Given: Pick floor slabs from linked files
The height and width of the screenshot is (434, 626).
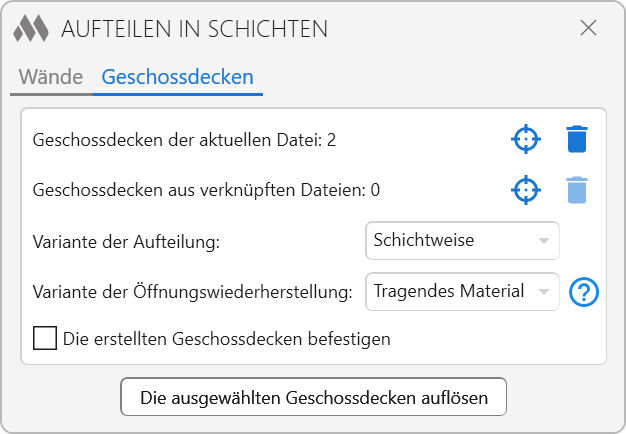Looking at the screenshot, I should (x=526, y=189).
